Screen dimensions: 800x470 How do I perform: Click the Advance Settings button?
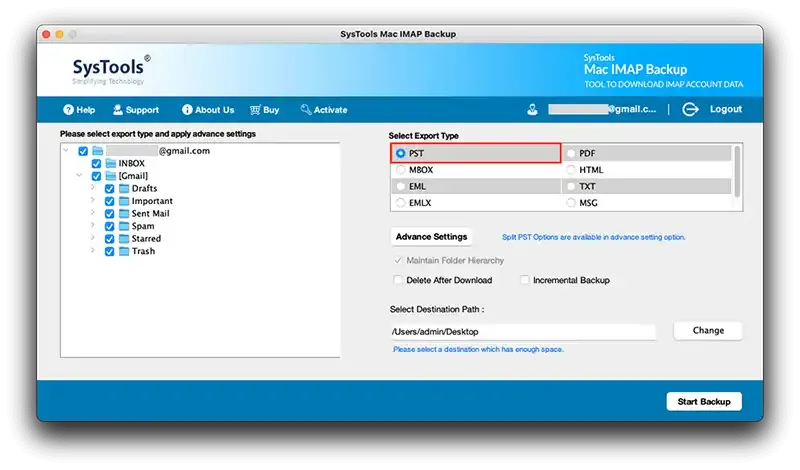(431, 237)
